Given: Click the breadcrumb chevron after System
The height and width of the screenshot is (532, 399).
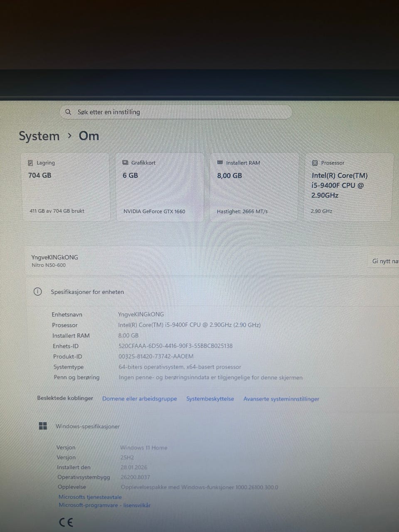Looking at the screenshot, I should (69, 135).
